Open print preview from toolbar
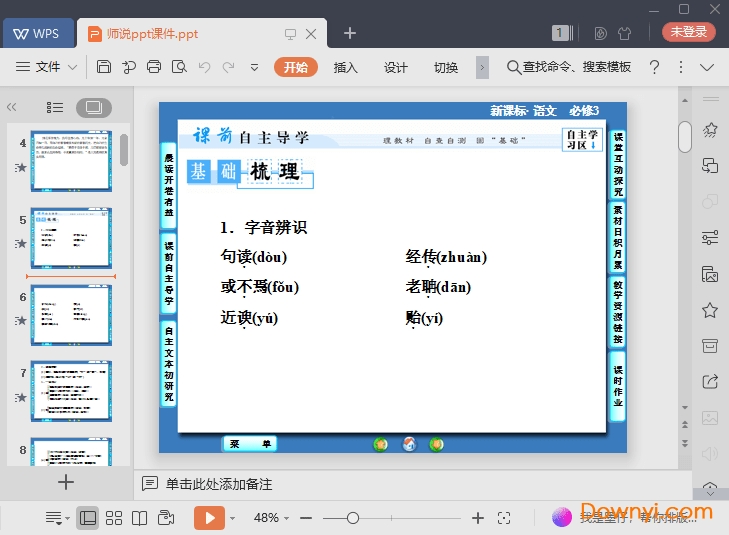 [x=179, y=67]
